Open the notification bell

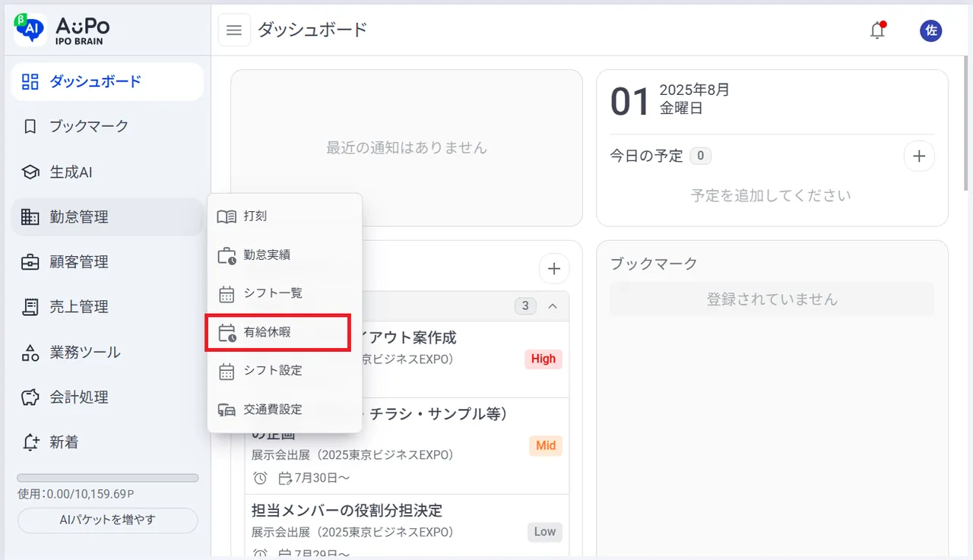(877, 30)
